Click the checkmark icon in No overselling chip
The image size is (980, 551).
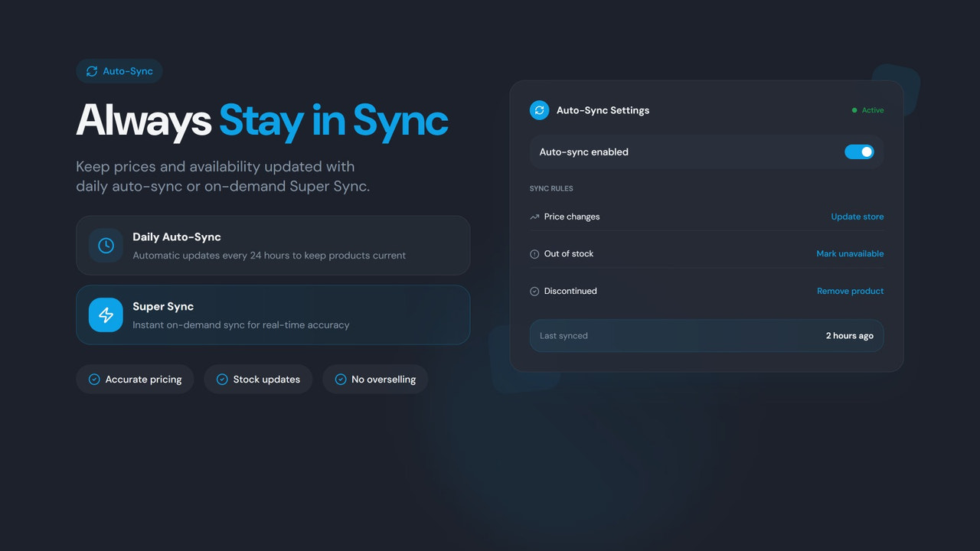(341, 380)
